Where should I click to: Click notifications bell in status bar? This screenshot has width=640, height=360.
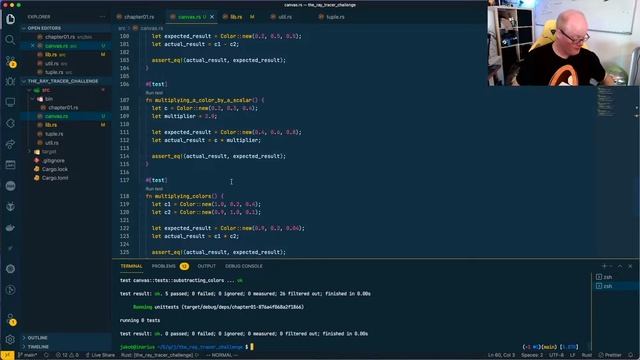pos(631,355)
